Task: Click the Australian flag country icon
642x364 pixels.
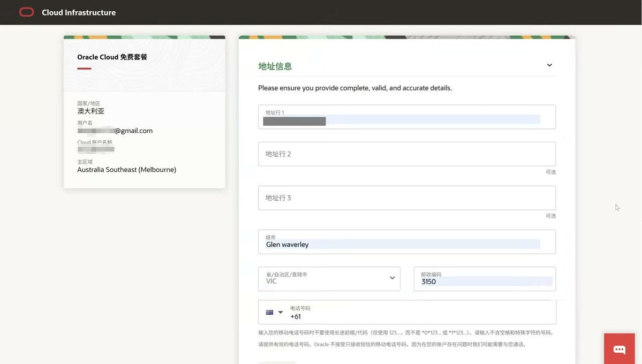Action: point(269,313)
